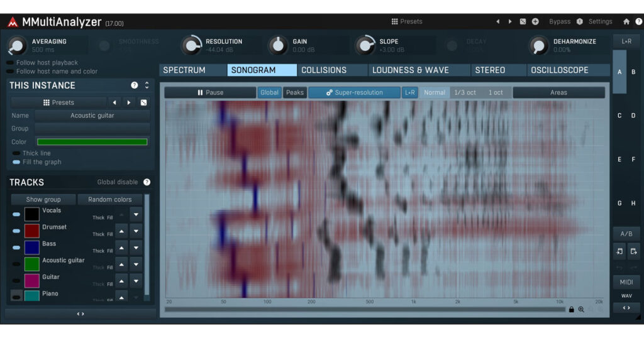Viewport: 644px width, 338px height.
Task: Collapse the This Instance panel arrows
Action: click(x=147, y=85)
